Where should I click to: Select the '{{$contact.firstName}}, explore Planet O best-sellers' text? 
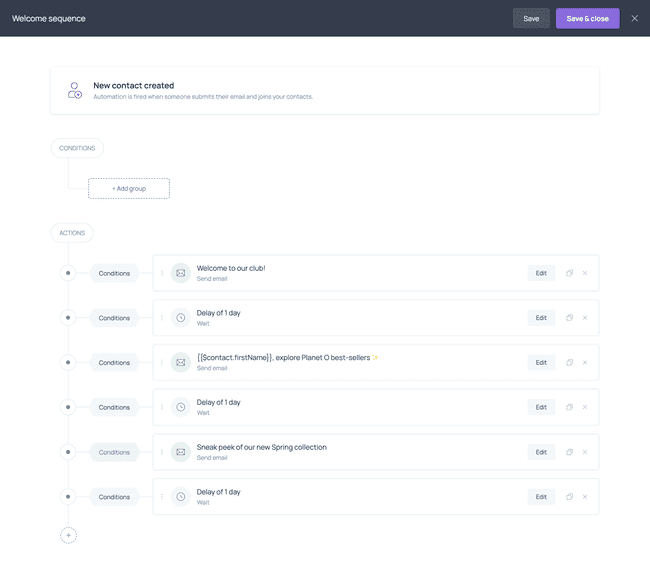(x=283, y=358)
